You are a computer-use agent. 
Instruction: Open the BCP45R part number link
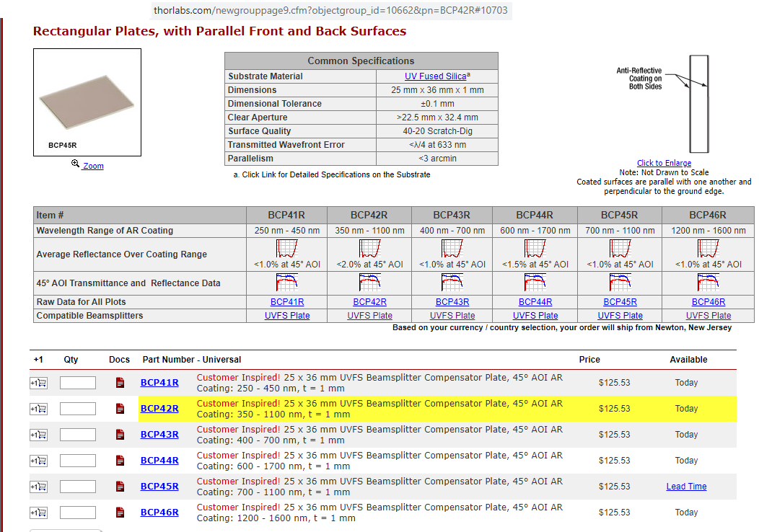click(x=159, y=487)
